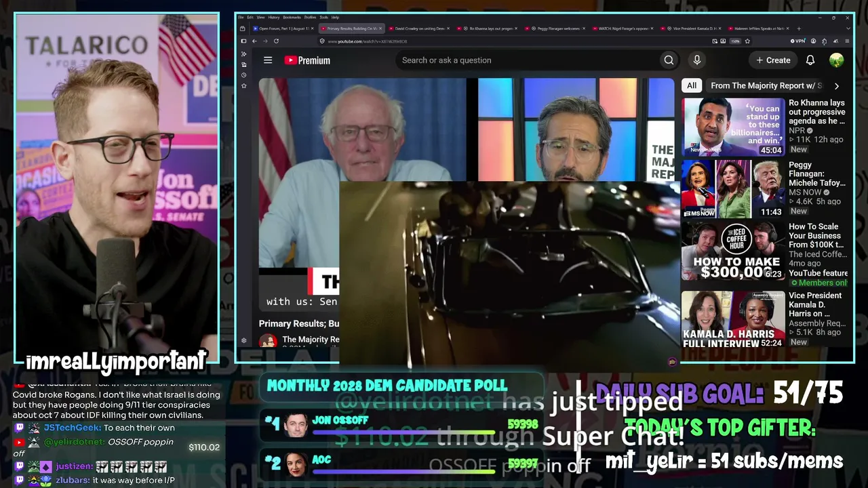Click the Ro Khanna lays out video title

tap(817, 112)
